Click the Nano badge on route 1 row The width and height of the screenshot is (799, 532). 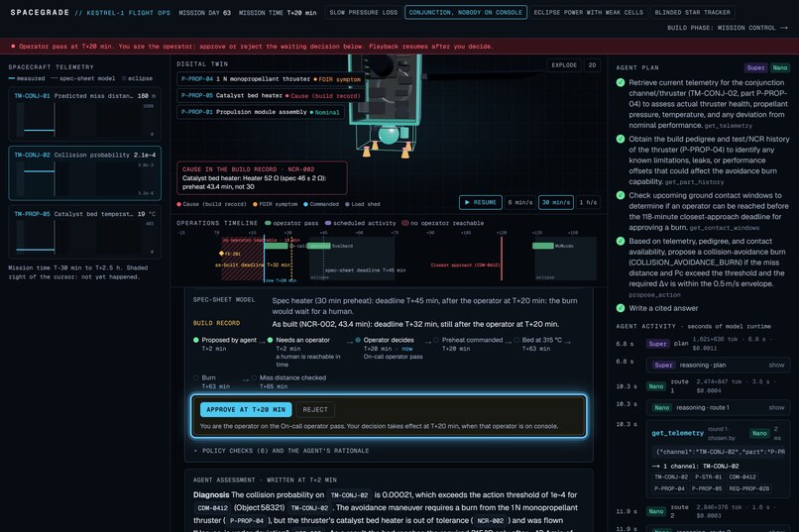click(x=656, y=386)
